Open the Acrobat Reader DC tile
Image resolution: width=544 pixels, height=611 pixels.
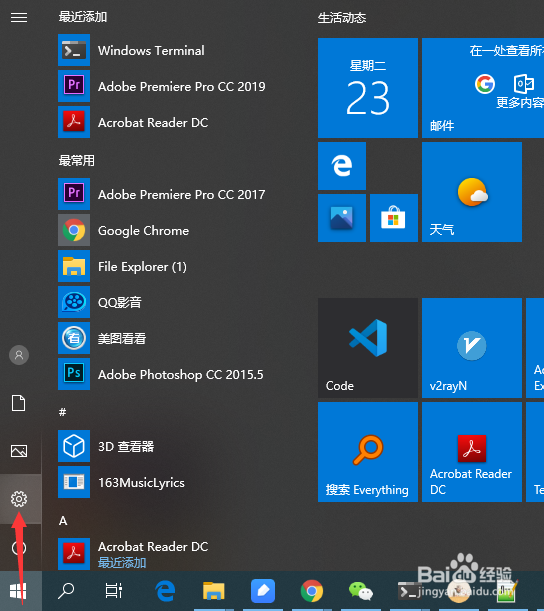tap(472, 452)
